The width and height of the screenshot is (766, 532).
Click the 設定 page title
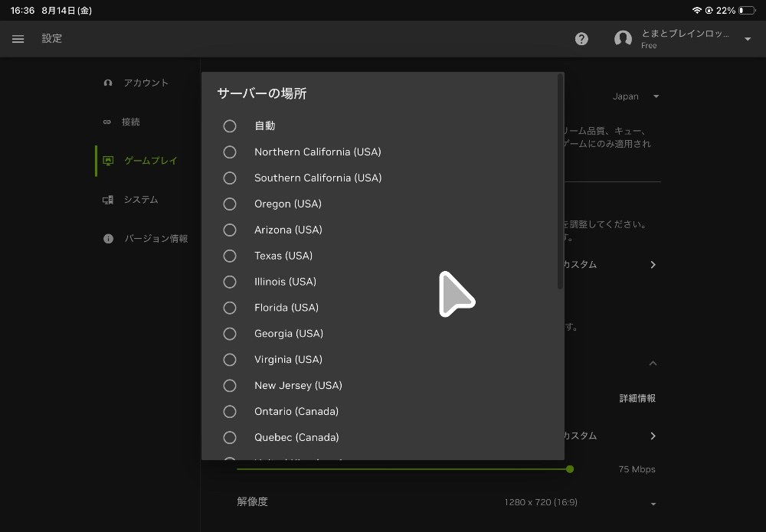[x=52, y=38]
